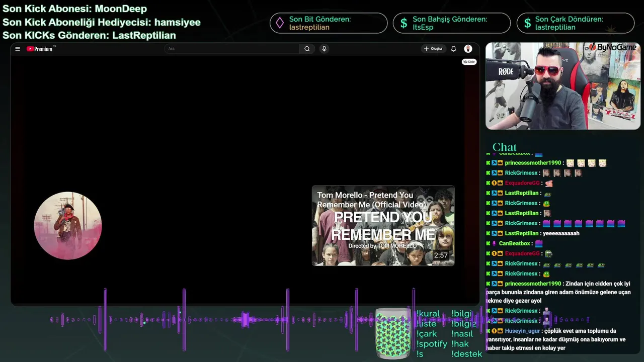Click the 'Gizle' hide button
Viewport: 644px width, 362px height.
tap(469, 62)
